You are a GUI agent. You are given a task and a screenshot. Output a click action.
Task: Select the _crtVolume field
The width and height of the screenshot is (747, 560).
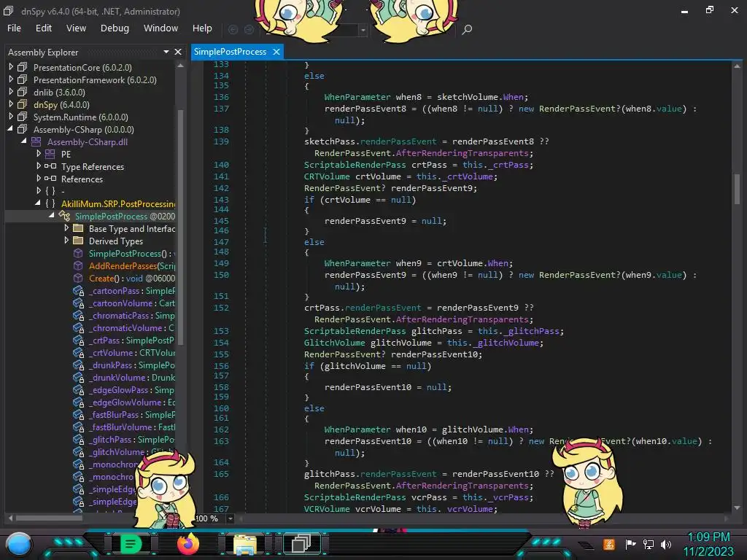[131, 352]
